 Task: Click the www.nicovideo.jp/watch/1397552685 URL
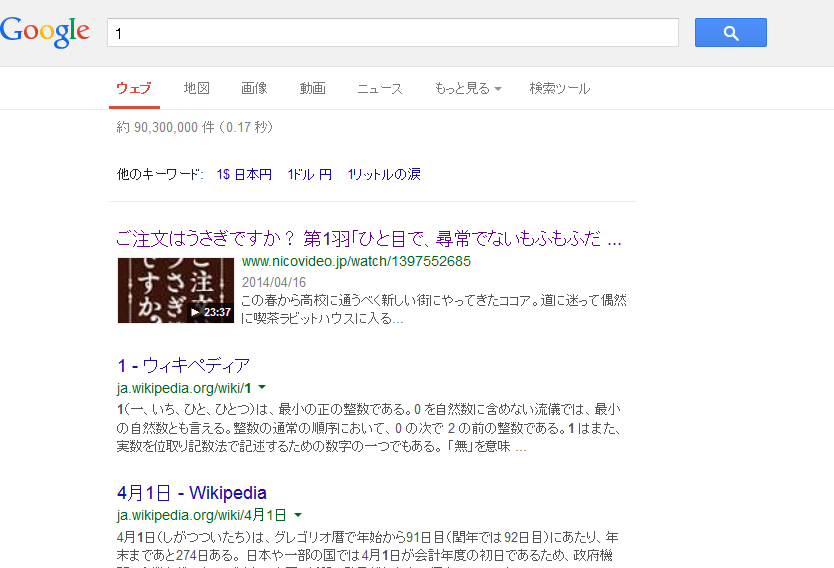click(356, 262)
